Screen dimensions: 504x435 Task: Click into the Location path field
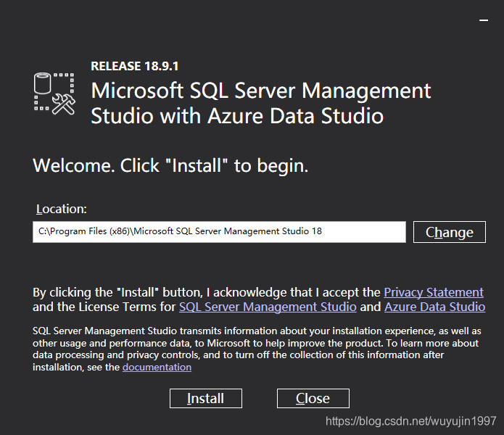tap(219, 231)
